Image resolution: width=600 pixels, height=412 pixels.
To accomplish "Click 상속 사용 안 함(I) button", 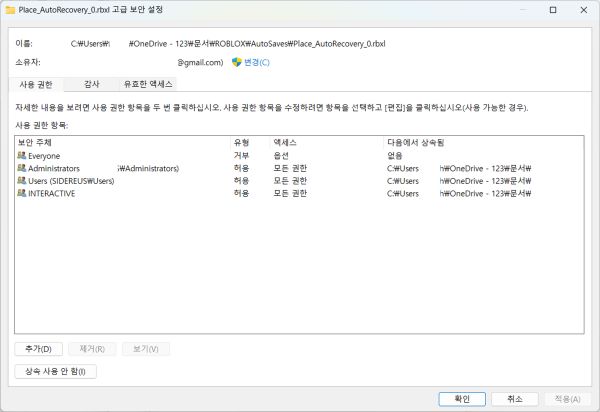I will (55, 371).
